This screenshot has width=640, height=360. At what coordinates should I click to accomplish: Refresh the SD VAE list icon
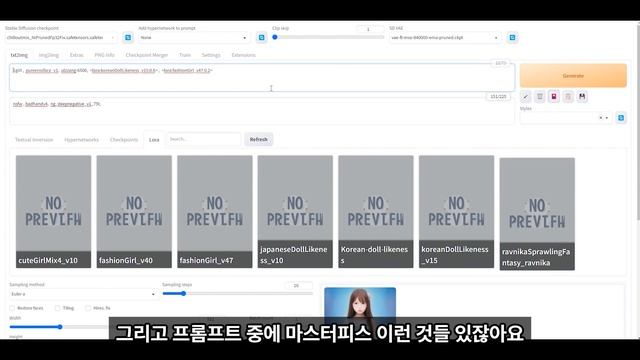pyautogui.click(x=512, y=38)
